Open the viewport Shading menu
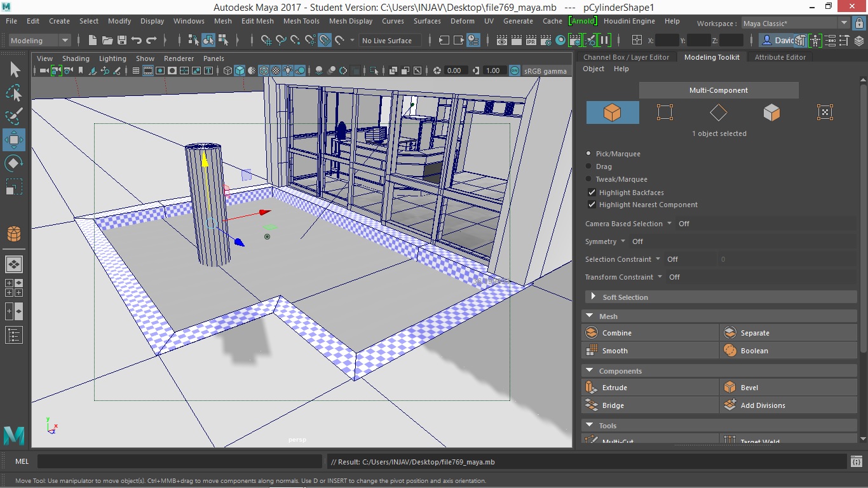This screenshot has height=488, width=868. click(76, 58)
